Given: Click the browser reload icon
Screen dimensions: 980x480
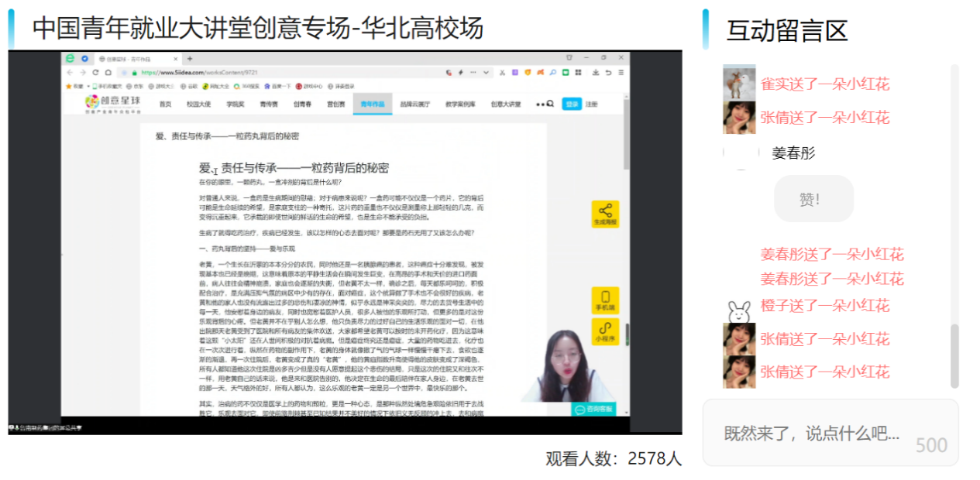Looking at the screenshot, I should (x=95, y=72).
